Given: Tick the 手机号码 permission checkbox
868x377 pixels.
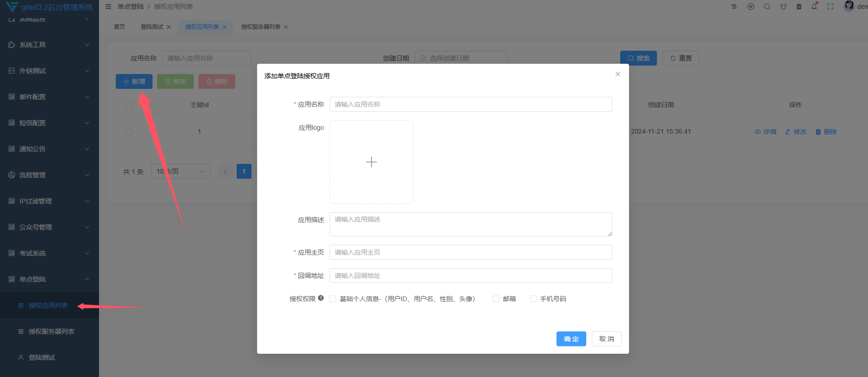Looking at the screenshot, I should pos(533,299).
